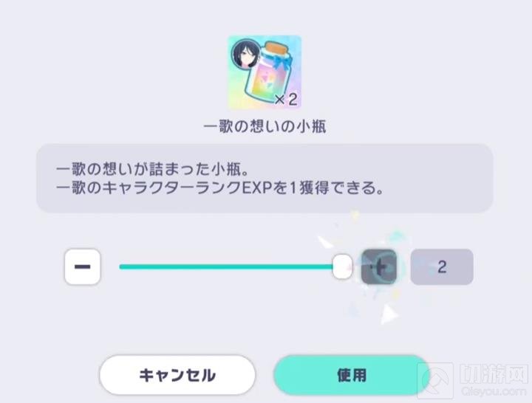Click the white sparkle triangle below plus
Screen dimensions: 532x403
pos(388,315)
